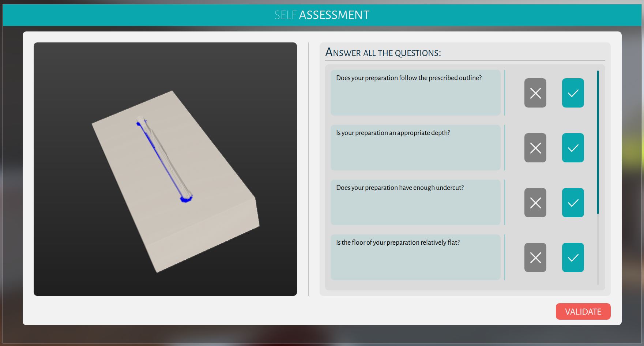Answer Yes for appropriate depth question
This screenshot has width=644, height=346.
pyautogui.click(x=573, y=148)
